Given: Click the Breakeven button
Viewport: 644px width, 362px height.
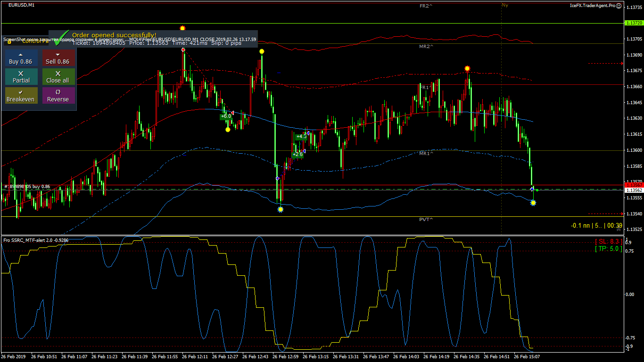Looking at the screenshot, I should click(x=21, y=96).
